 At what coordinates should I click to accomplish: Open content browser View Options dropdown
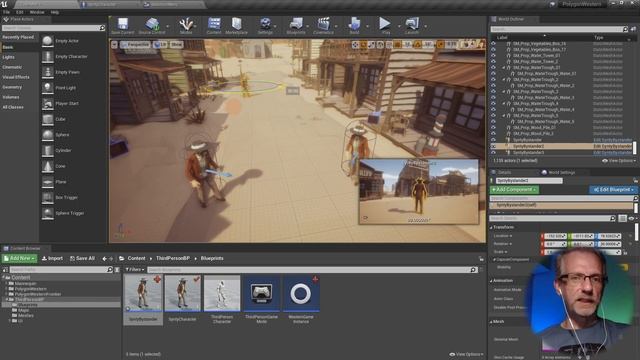(x=466, y=354)
